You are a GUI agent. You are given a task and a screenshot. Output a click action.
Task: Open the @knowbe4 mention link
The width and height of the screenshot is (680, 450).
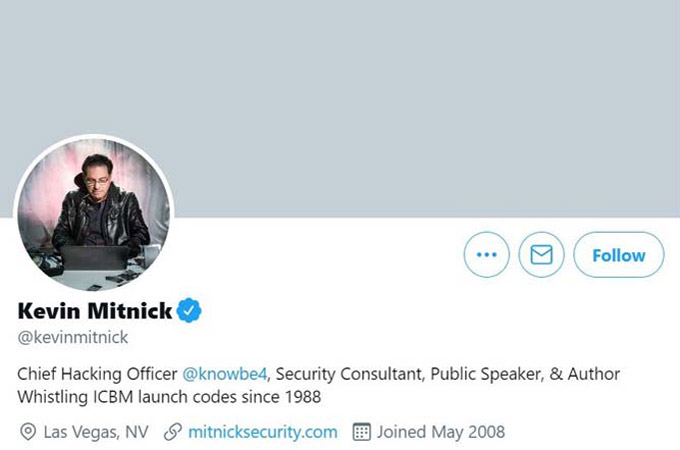(225, 374)
